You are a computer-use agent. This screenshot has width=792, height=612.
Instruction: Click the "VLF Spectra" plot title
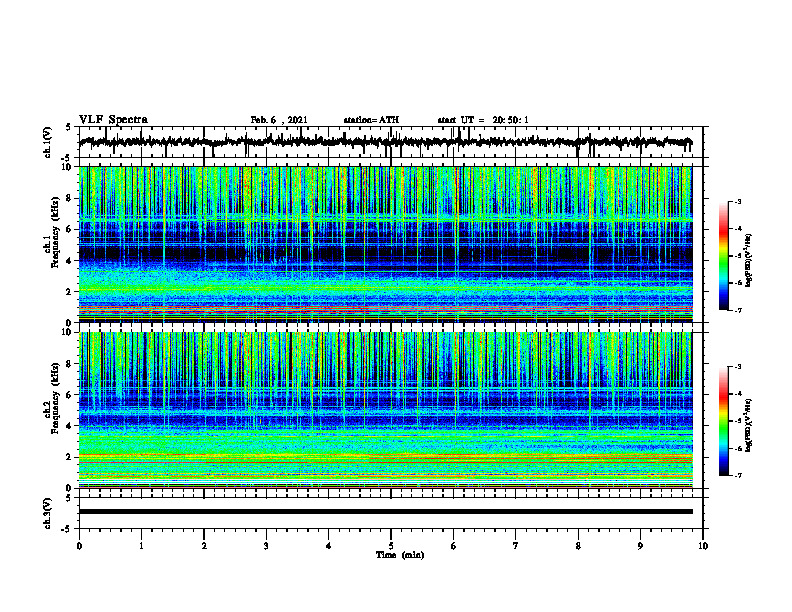coord(113,120)
